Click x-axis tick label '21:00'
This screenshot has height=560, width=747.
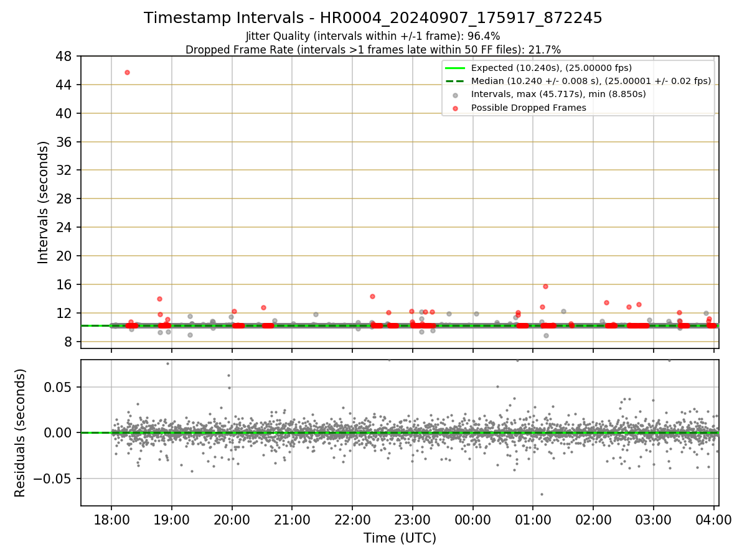coord(292,520)
